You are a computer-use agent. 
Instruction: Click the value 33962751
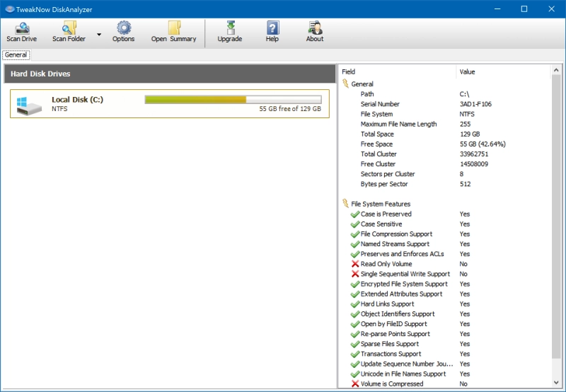coord(473,154)
